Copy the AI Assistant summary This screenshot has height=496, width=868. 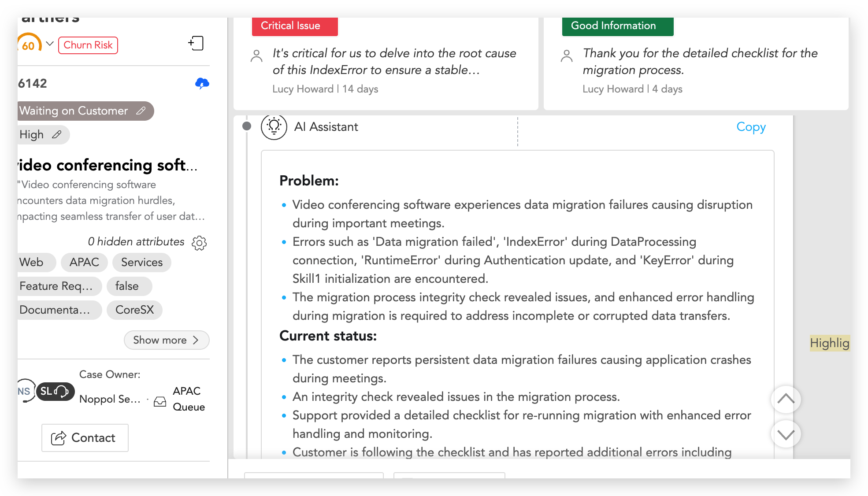tap(751, 127)
